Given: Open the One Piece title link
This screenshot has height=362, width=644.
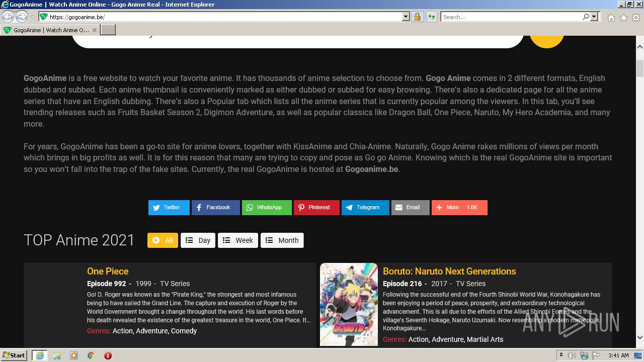Looking at the screenshot, I should [x=108, y=271].
